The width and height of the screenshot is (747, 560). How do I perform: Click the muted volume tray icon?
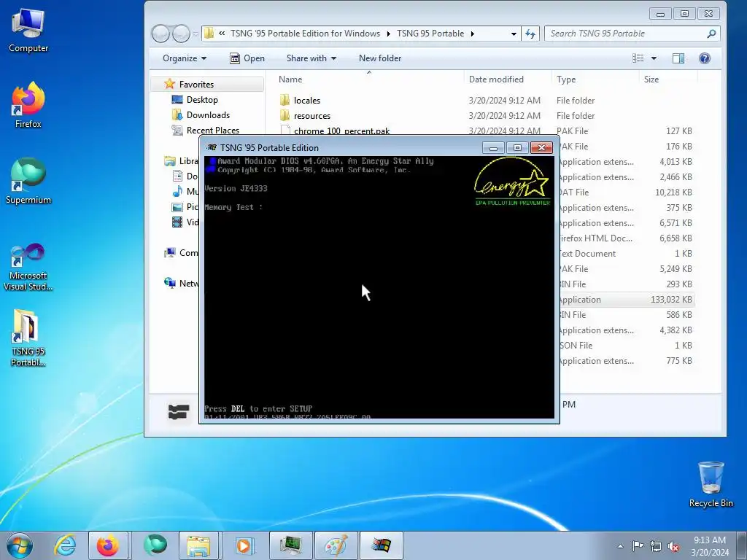673,546
